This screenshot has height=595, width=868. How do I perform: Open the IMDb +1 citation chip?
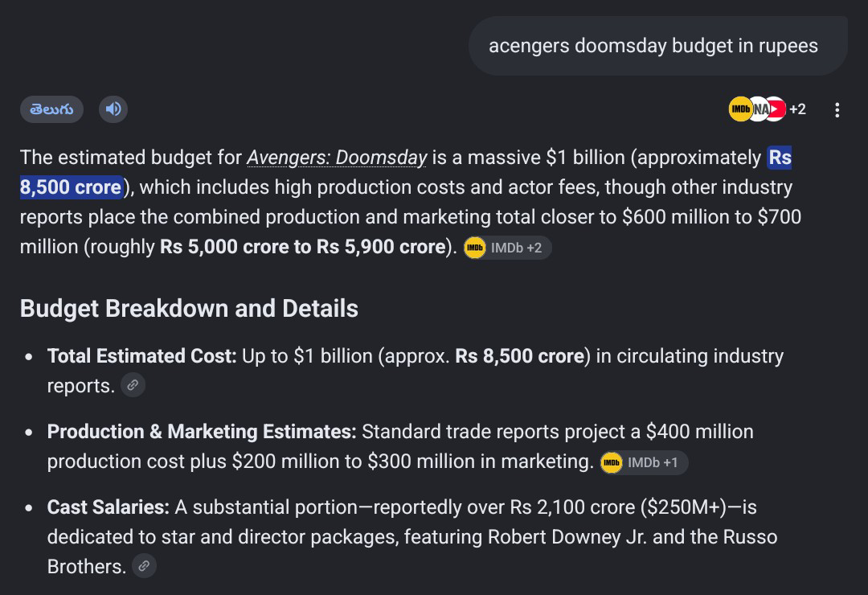click(644, 462)
